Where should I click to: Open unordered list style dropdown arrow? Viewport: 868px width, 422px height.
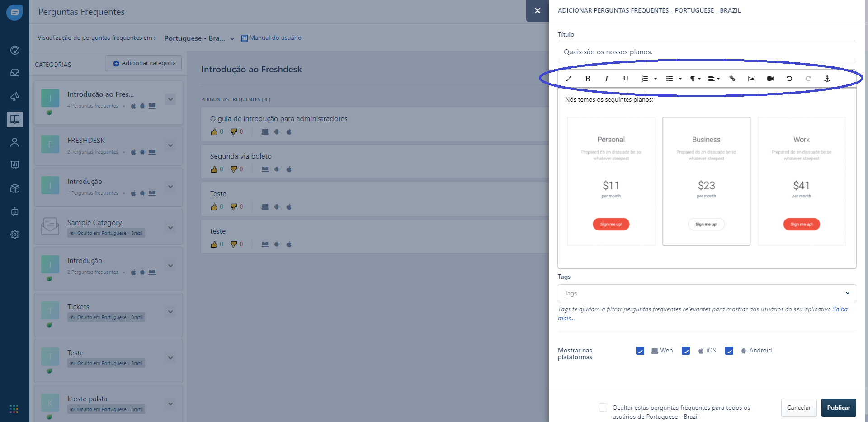(680, 79)
